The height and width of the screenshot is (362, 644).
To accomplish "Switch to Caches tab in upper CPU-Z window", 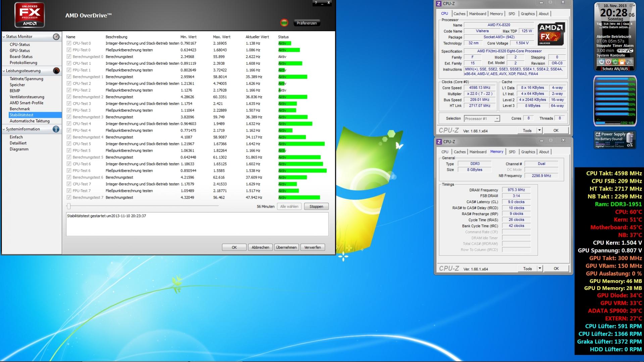I will 459,14.
